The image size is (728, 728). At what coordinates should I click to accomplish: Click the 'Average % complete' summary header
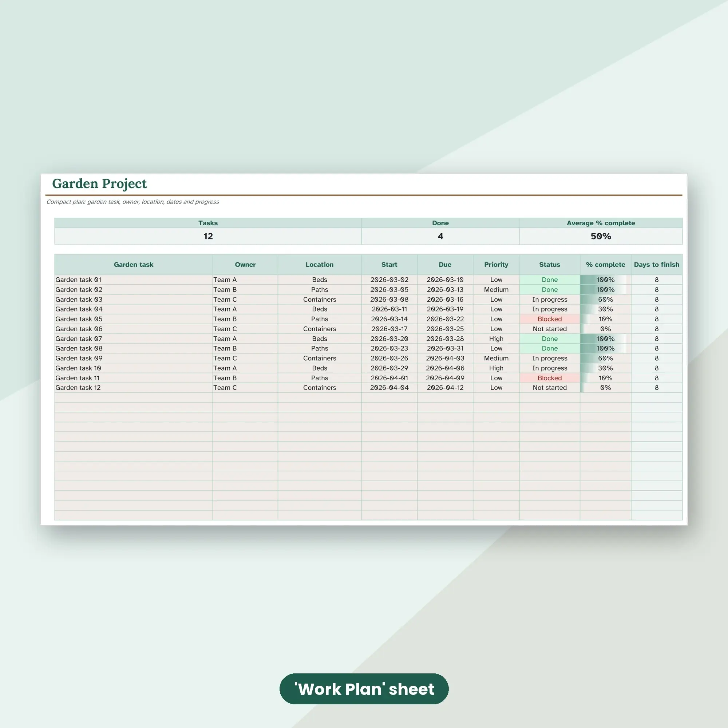coord(601,223)
